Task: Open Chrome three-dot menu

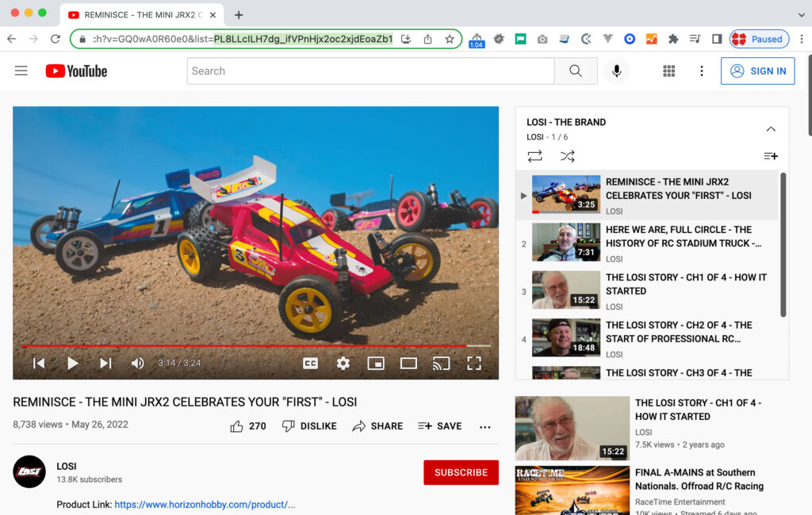Action: coord(802,39)
